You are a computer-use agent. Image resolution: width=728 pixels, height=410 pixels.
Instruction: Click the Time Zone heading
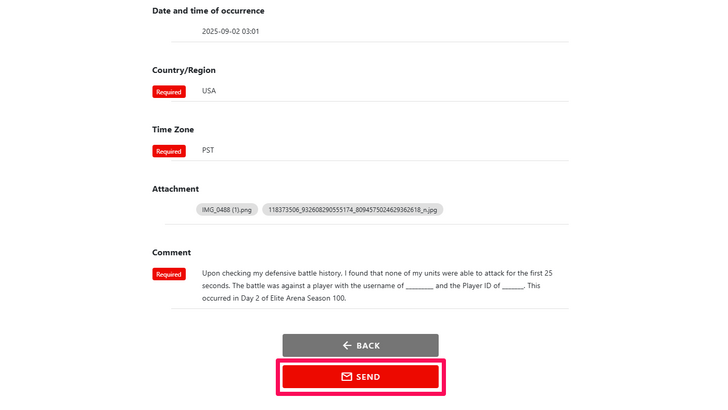pos(173,129)
